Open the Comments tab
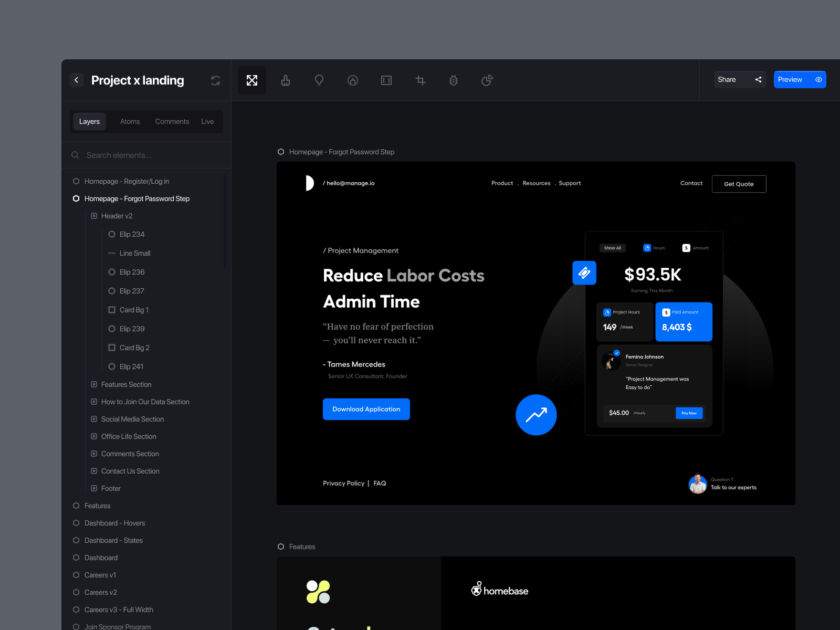 pos(172,121)
